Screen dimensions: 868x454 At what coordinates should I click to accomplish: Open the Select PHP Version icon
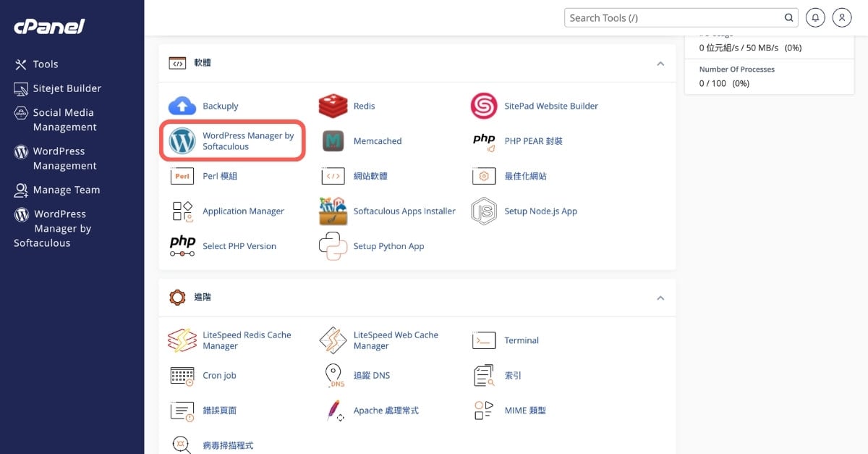click(x=182, y=246)
